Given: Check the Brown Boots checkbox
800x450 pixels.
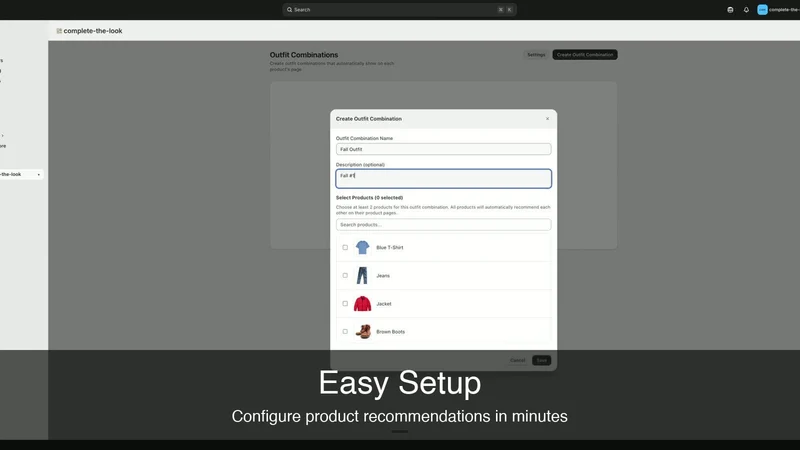Looking at the screenshot, I should (x=345, y=332).
